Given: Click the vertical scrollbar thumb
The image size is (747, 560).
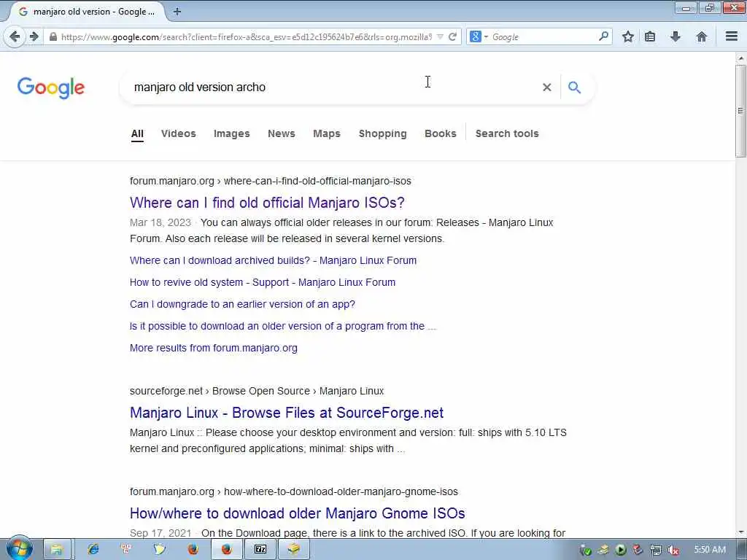Looking at the screenshot, I should tap(740, 111).
